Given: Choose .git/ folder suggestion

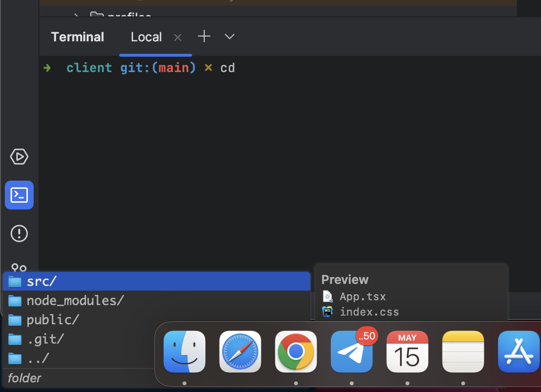Looking at the screenshot, I should coord(78,339).
